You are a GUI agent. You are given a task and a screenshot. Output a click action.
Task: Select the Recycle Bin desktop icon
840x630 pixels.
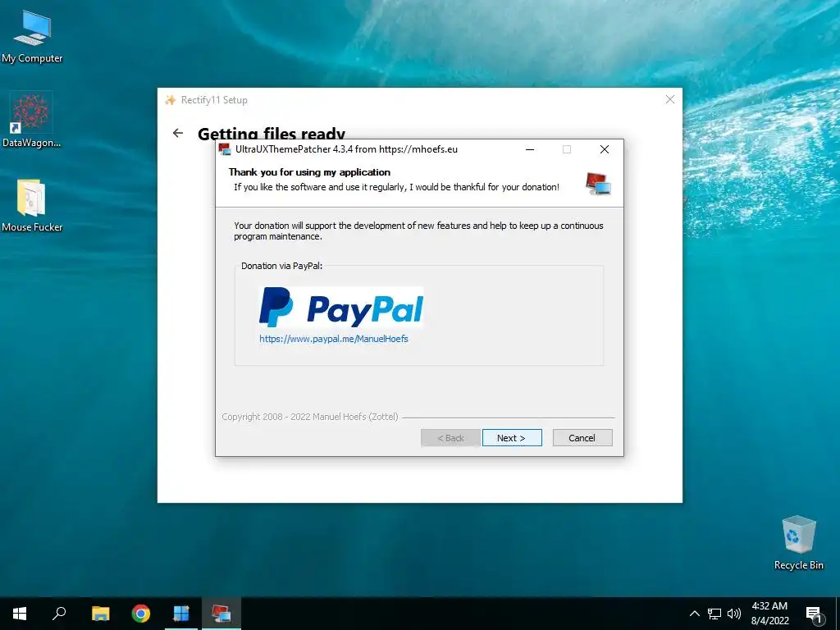(798, 543)
